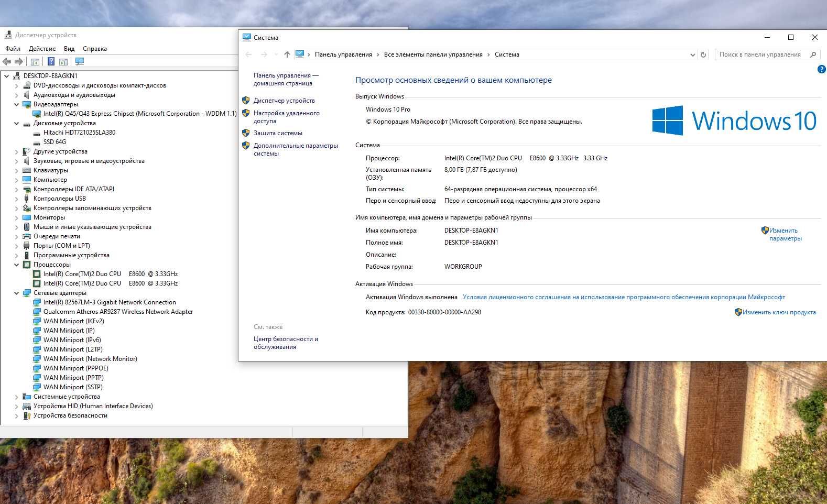Open the Вид menu
This screenshot has width=827, height=504.
69,49
